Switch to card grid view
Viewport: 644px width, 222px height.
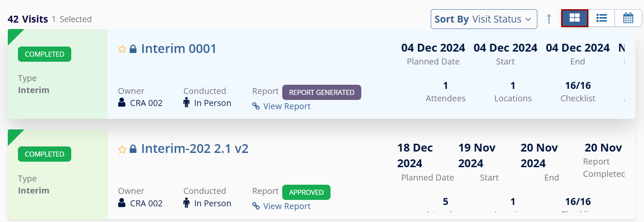point(575,18)
